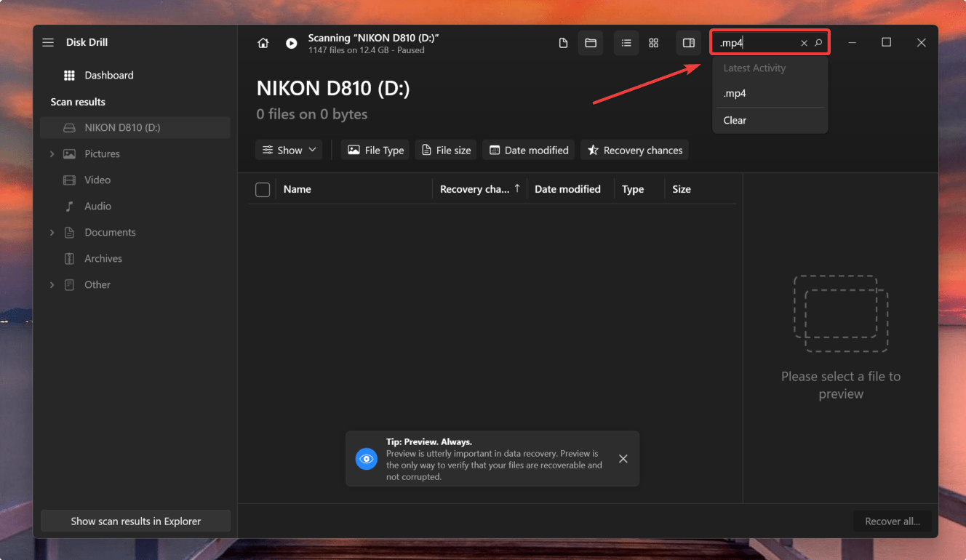Select Clear in search dropdown
The height and width of the screenshot is (560, 966).
770,120
